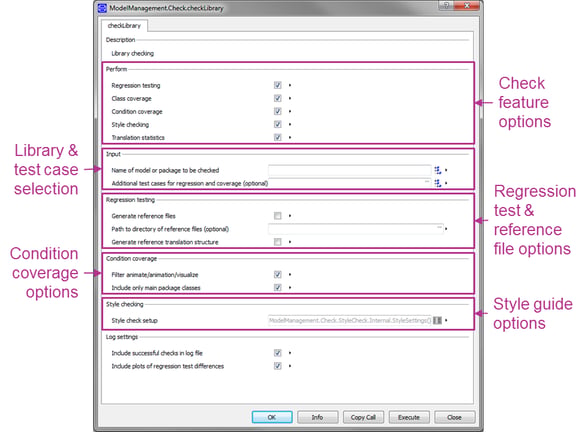Open context arrow next to Include plots of regression
The height and width of the screenshot is (432, 576).
[x=290, y=366]
